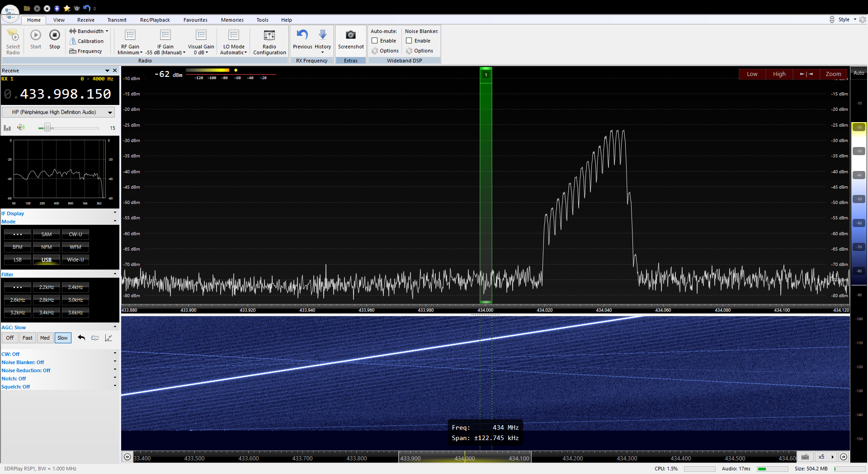Enable the Auto-mute checkbox
The width and height of the screenshot is (868, 474).
click(375, 41)
